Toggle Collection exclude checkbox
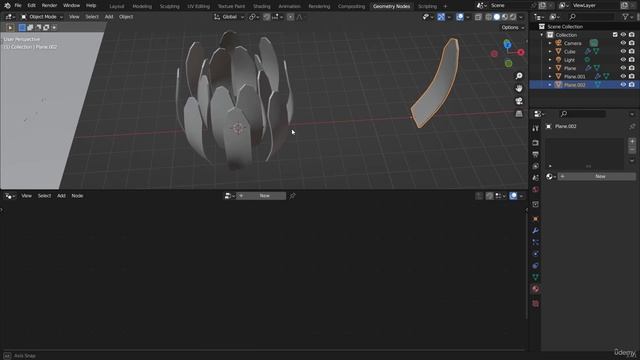This screenshot has width=640, height=360. pyautogui.click(x=615, y=35)
